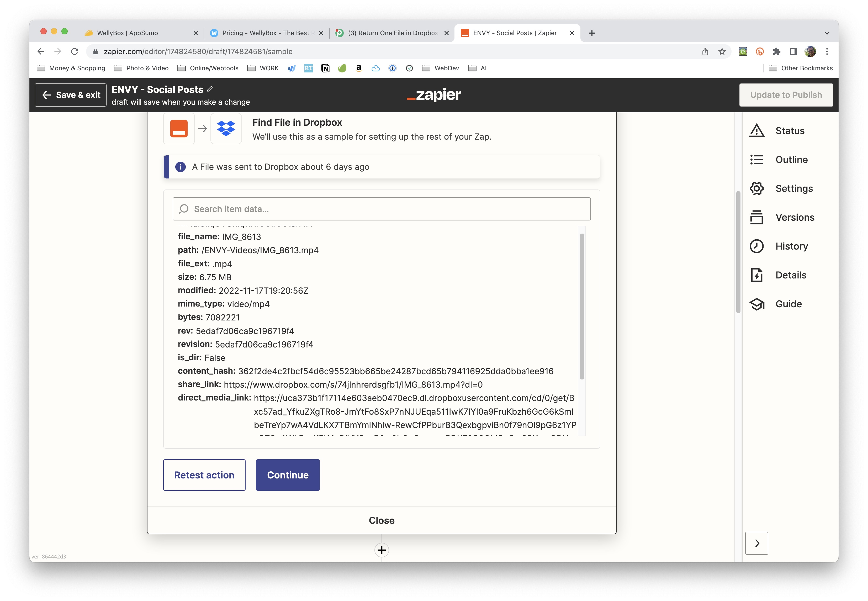The width and height of the screenshot is (868, 601).
Task: Click the path value /ENVY-Videos/IMG_8613.mp4
Action: [260, 250]
